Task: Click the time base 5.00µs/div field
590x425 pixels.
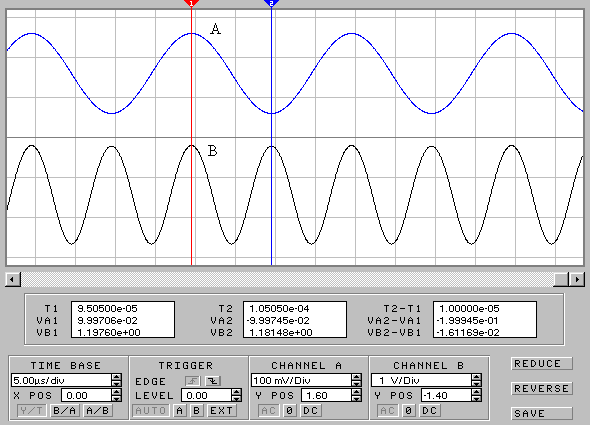Action: coord(61,380)
